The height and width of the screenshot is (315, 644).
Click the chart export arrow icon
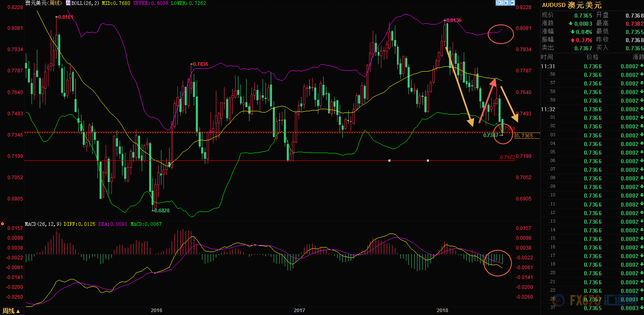[512, 3]
